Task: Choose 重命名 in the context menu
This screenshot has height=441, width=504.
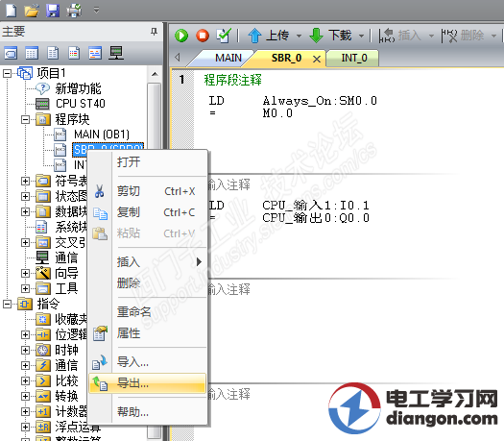Action: coord(148,312)
